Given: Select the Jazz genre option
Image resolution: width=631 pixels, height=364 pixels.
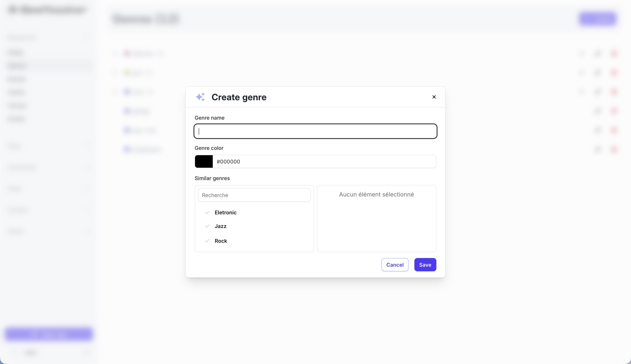Looking at the screenshot, I should (x=220, y=226).
